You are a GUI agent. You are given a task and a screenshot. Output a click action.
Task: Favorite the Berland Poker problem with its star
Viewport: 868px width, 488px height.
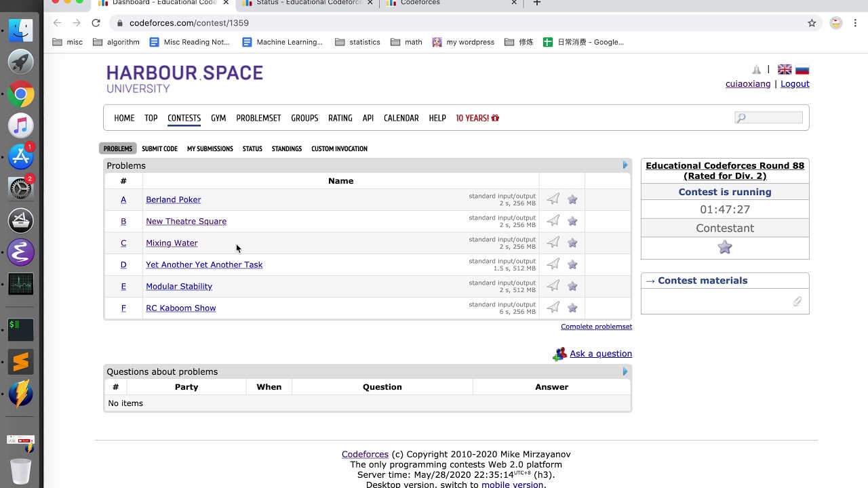(x=572, y=199)
